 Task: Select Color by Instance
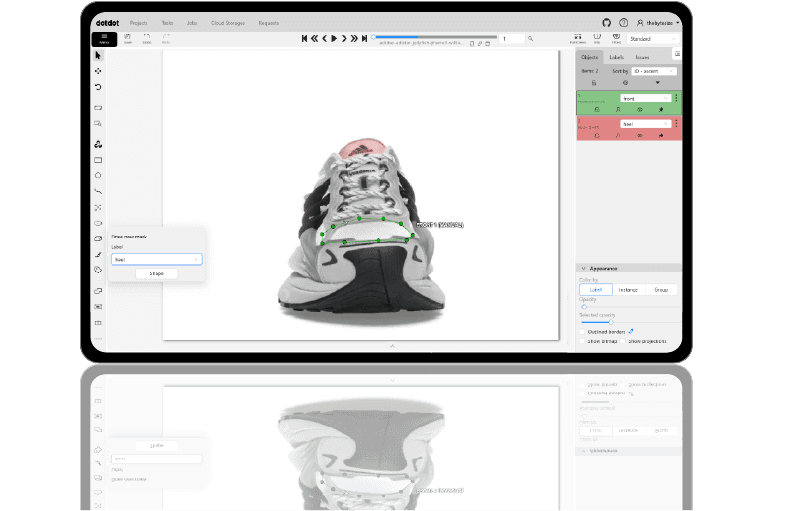click(628, 290)
